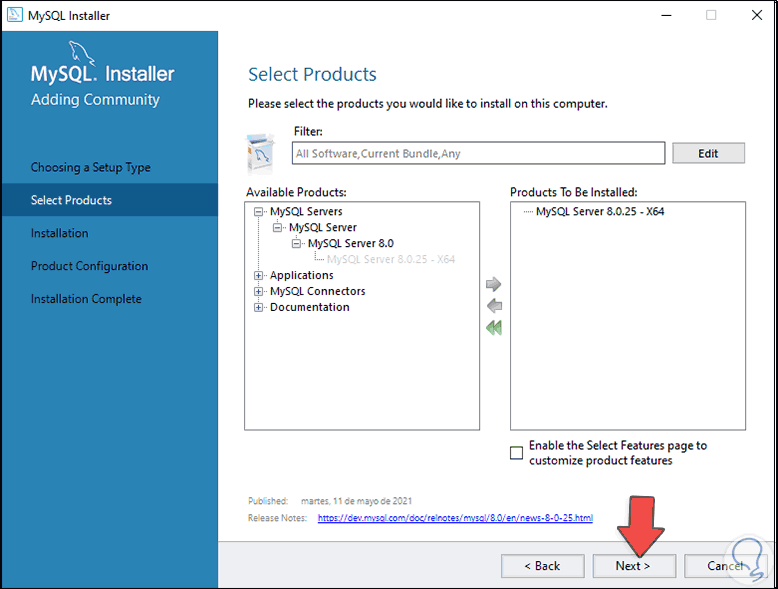Click the remove-product left arrow icon
Image resolution: width=778 pixels, height=589 pixels.
(x=494, y=306)
